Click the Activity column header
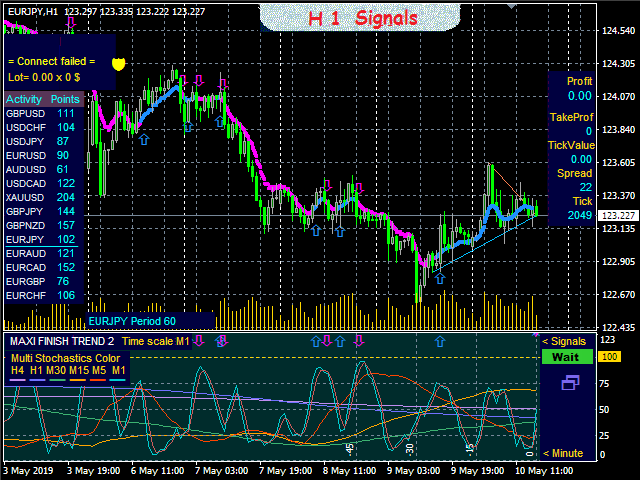This screenshot has height=480, width=640. coord(24,99)
